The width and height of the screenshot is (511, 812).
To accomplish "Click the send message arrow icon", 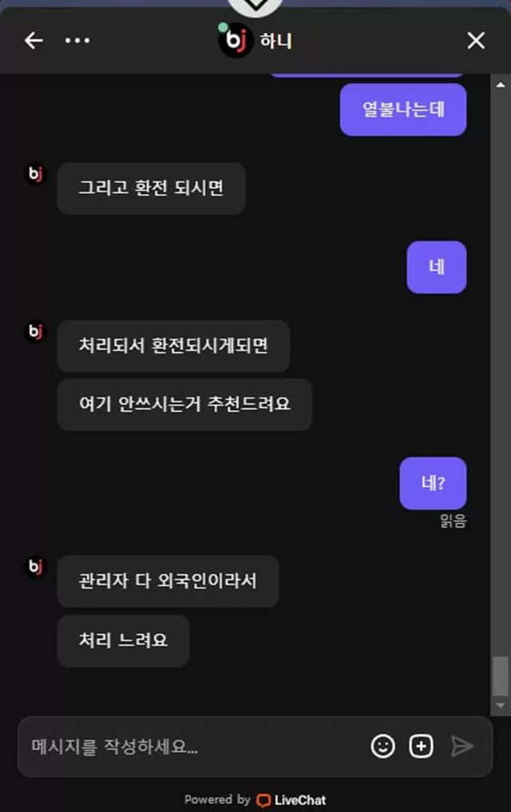I will coord(461,747).
